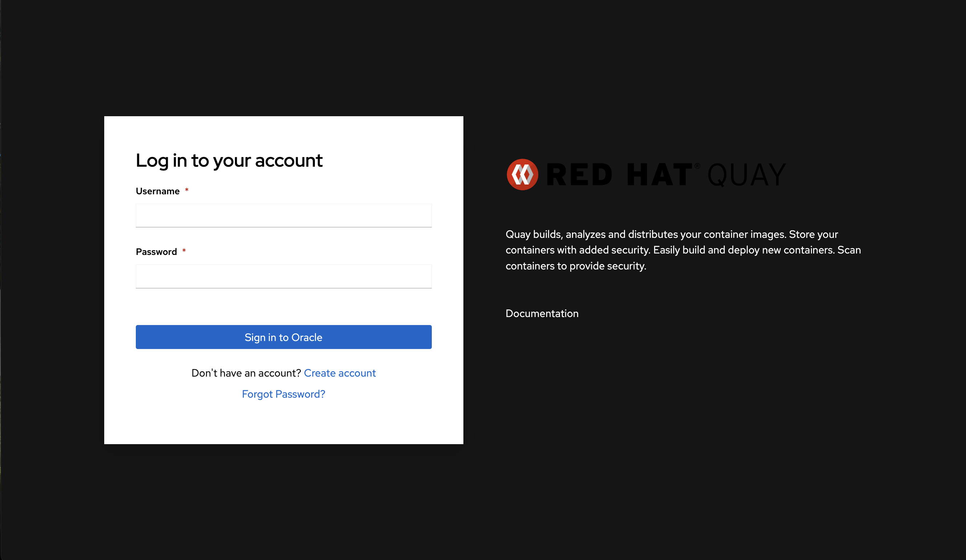Click the Password field label
966x560 pixels.
156,252
